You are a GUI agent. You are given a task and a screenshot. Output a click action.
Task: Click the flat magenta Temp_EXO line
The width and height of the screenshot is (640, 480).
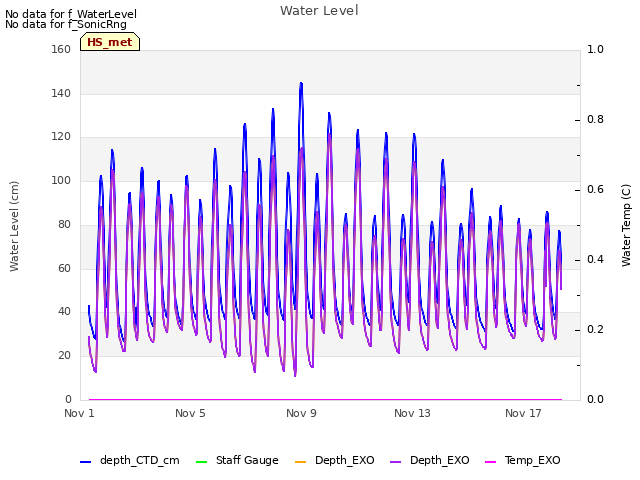(x=325, y=399)
